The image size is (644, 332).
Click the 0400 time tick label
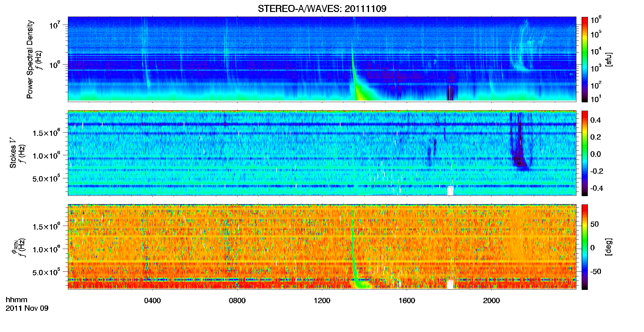[152, 301]
